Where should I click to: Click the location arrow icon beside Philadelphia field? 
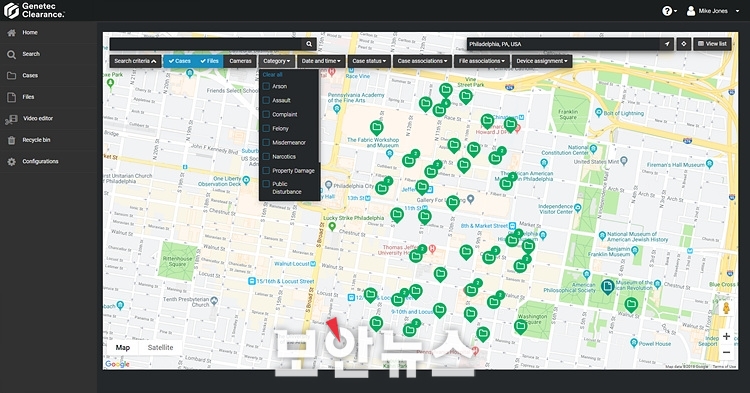667,44
